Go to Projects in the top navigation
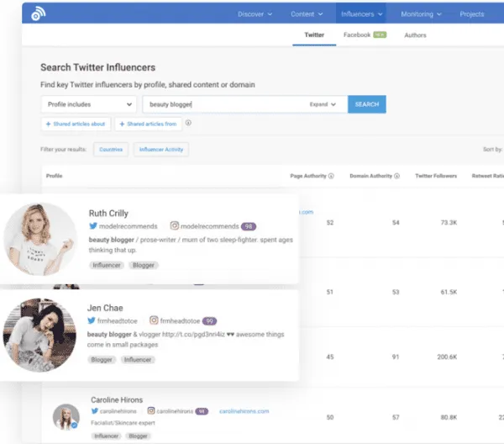Screen dimensions: 504x444 (x=471, y=14)
